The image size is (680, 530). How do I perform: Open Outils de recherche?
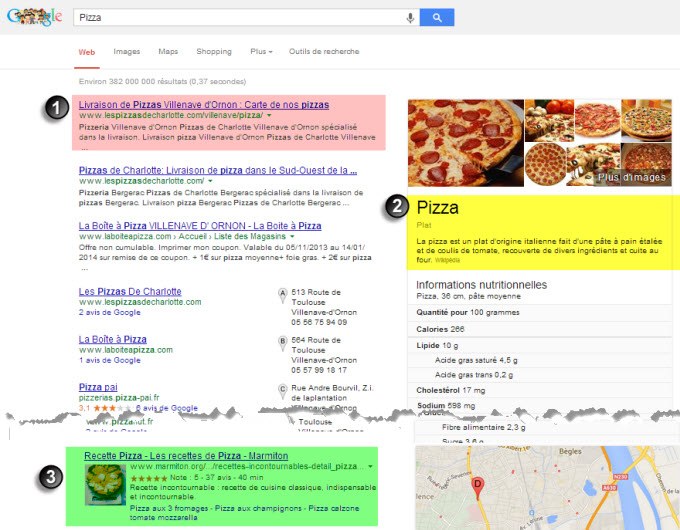click(x=324, y=51)
